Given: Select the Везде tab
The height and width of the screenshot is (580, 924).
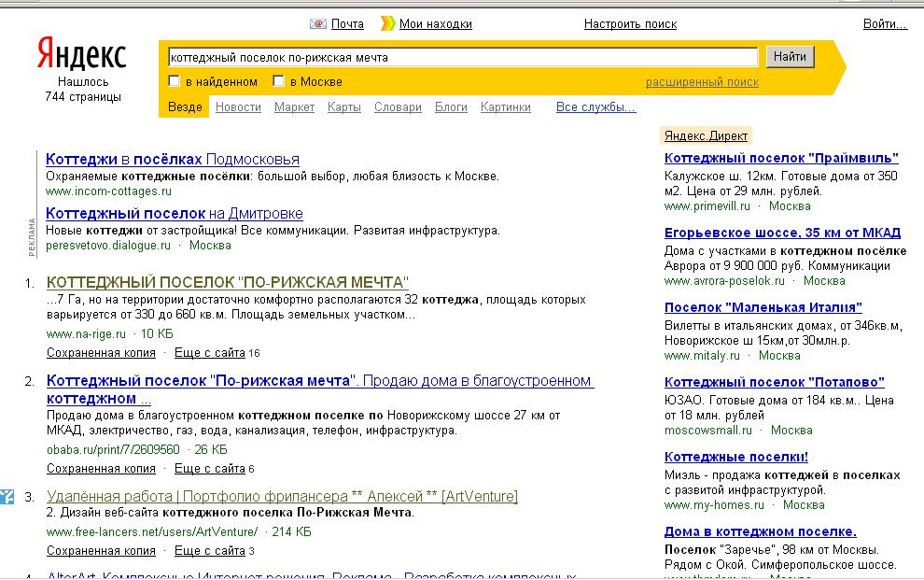Looking at the screenshot, I should pyautogui.click(x=185, y=107).
